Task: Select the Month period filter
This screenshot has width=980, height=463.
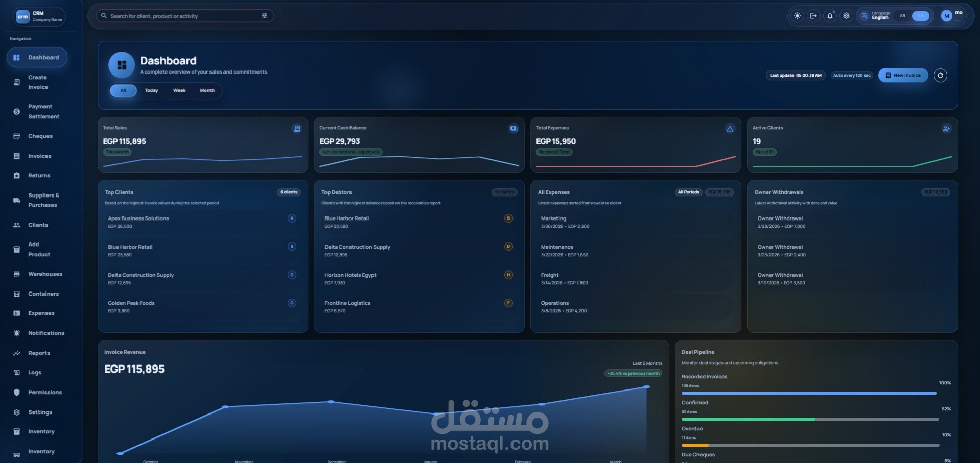Action: [x=207, y=90]
